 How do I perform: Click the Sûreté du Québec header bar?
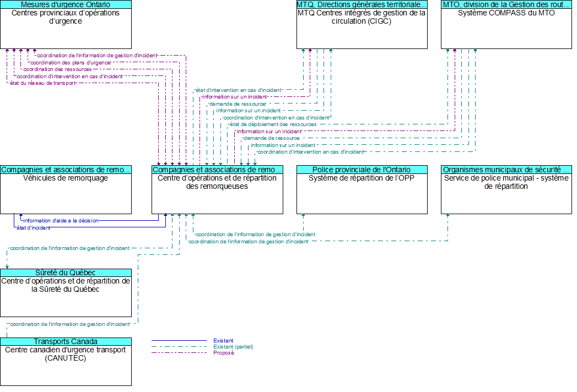coord(66,273)
